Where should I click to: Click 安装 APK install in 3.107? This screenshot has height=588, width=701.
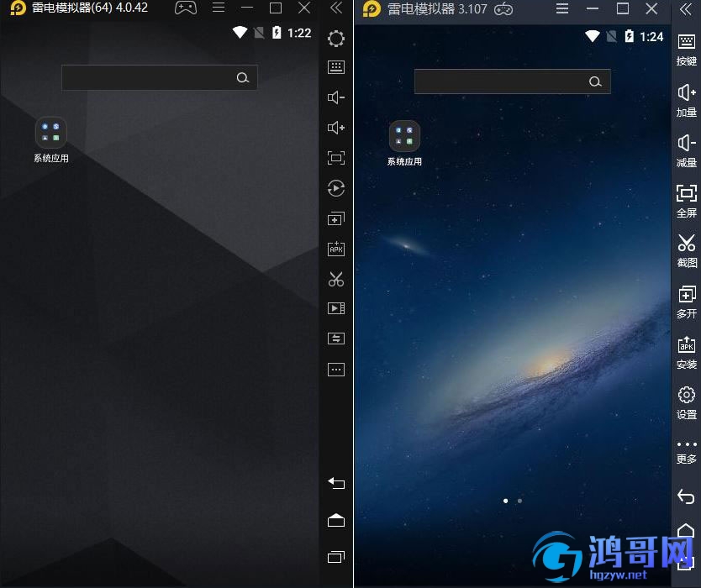686,353
